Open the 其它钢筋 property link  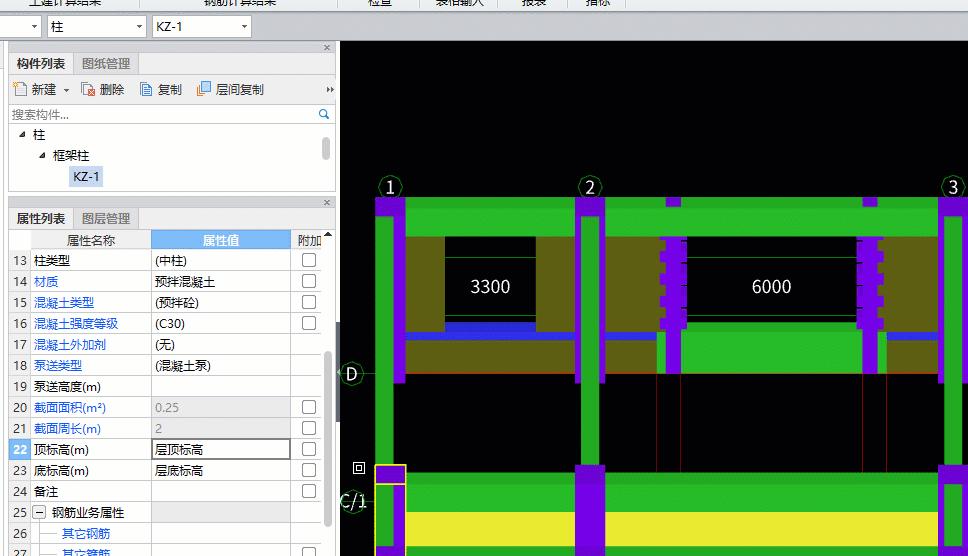click(86, 534)
